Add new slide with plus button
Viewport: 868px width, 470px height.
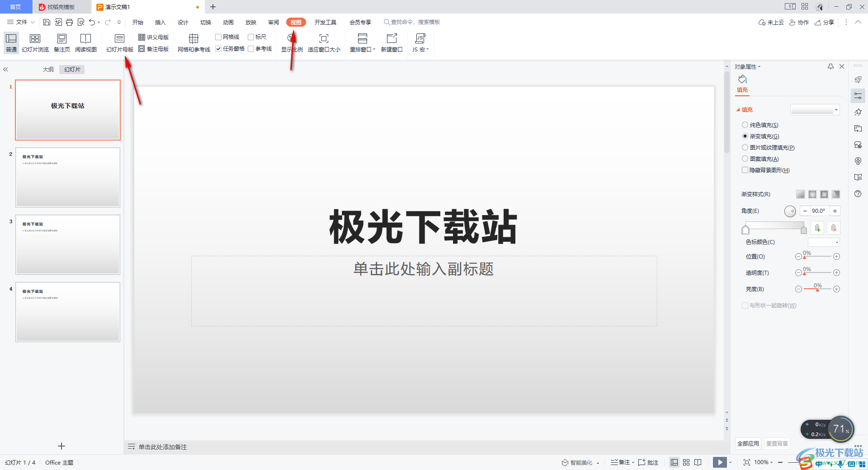61,446
